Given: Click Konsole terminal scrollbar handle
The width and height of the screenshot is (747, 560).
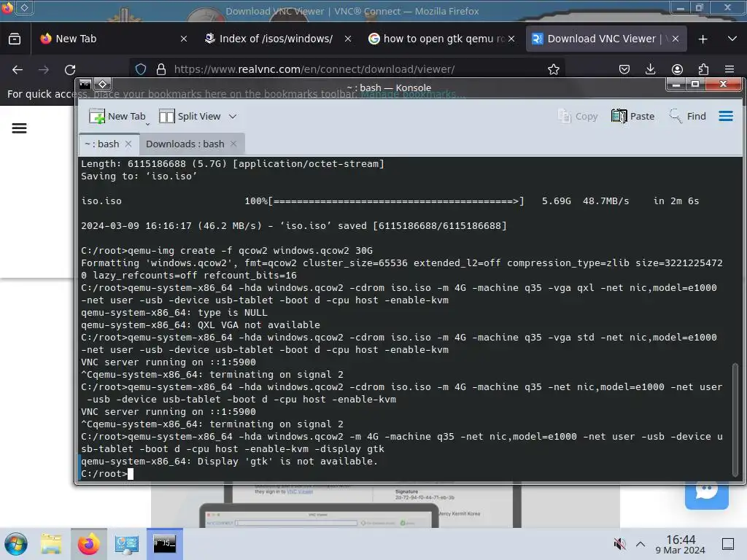Looking at the screenshot, I should tap(735, 419).
